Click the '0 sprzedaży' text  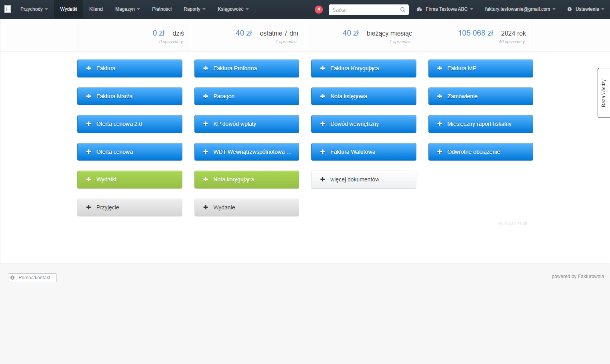click(171, 42)
